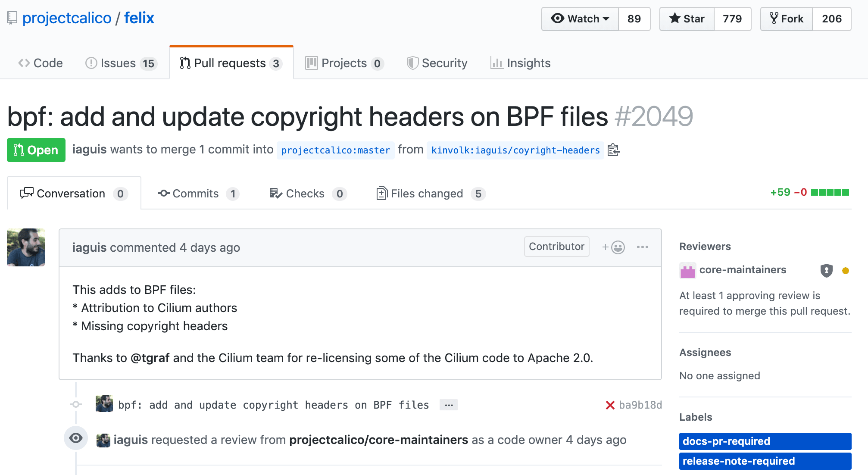Click iaguis name in review request event
The width and height of the screenshot is (868, 475).
click(131, 440)
